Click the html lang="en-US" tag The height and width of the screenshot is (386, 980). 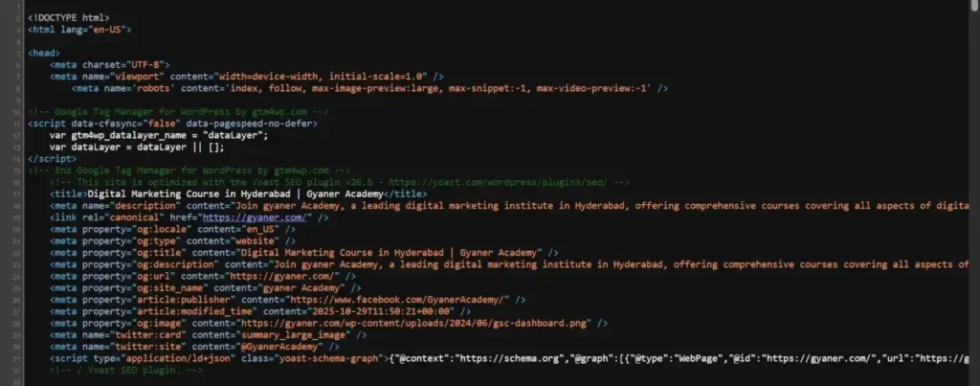pos(79,30)
